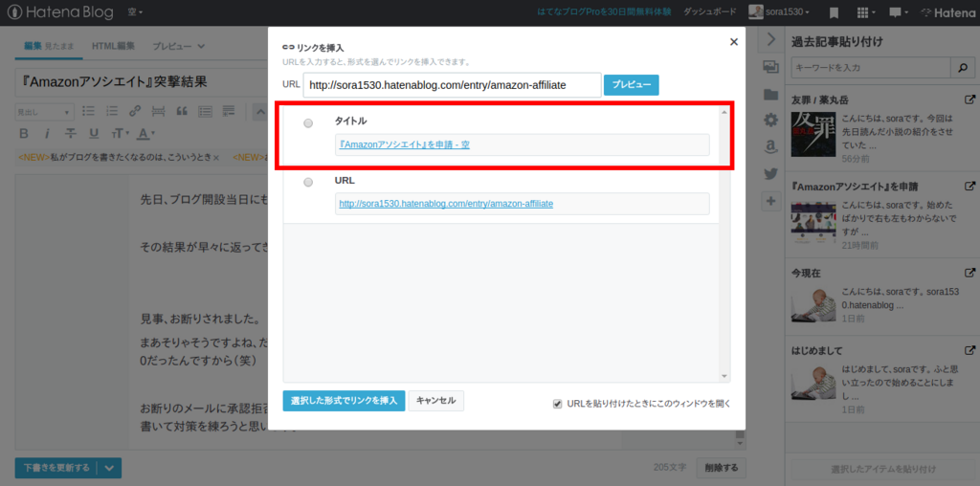Click the Hatena logo at top right
Viewport: 980px width, 486px height.
[948, 12]
